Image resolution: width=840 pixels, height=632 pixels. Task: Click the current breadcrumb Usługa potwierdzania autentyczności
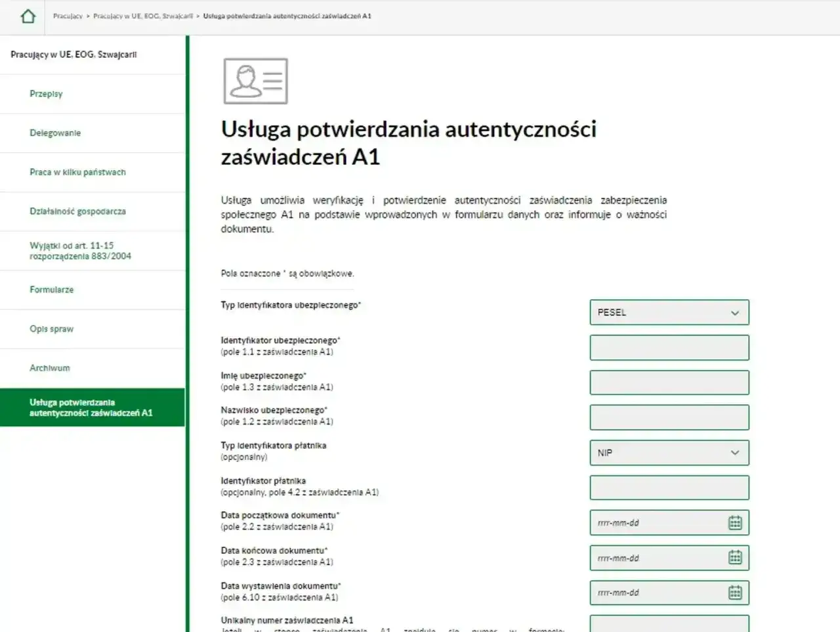287,16
